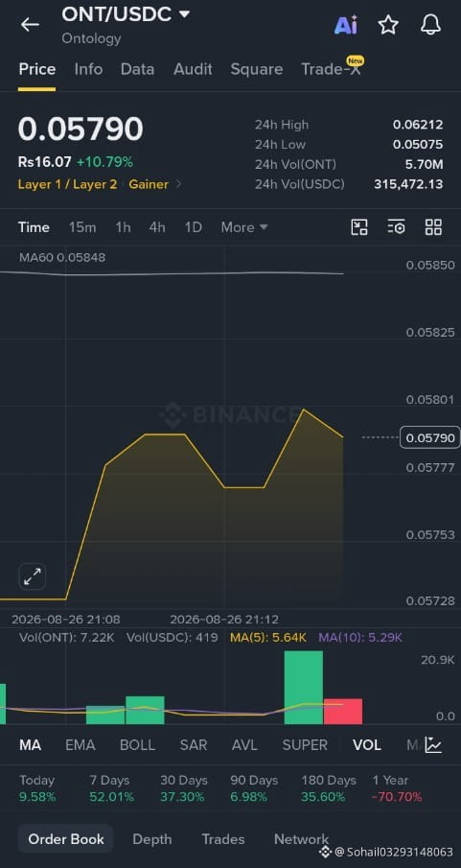Select the Time chart interval
The width and height of the screenshot is (461, 868).
pos(34,227)
